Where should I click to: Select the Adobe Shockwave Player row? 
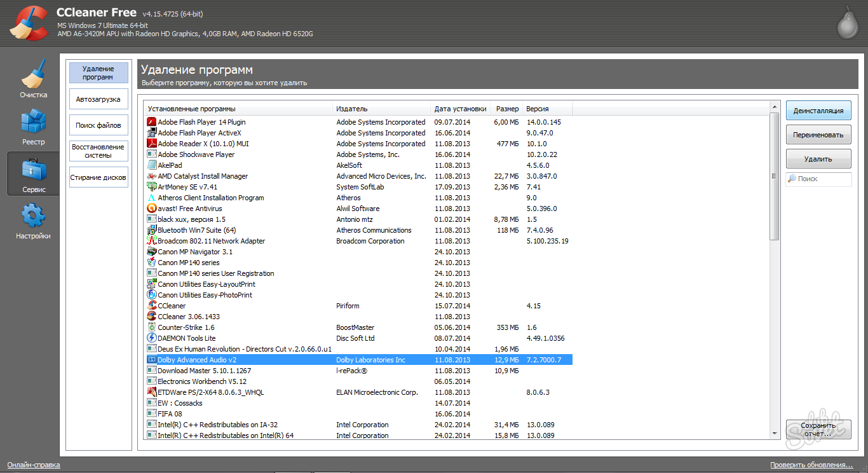pyautogui.click(x=359, y=154)
